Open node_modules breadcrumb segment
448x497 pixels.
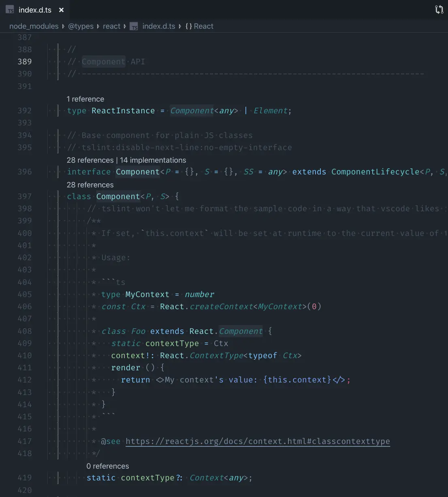tap(34, 26)
